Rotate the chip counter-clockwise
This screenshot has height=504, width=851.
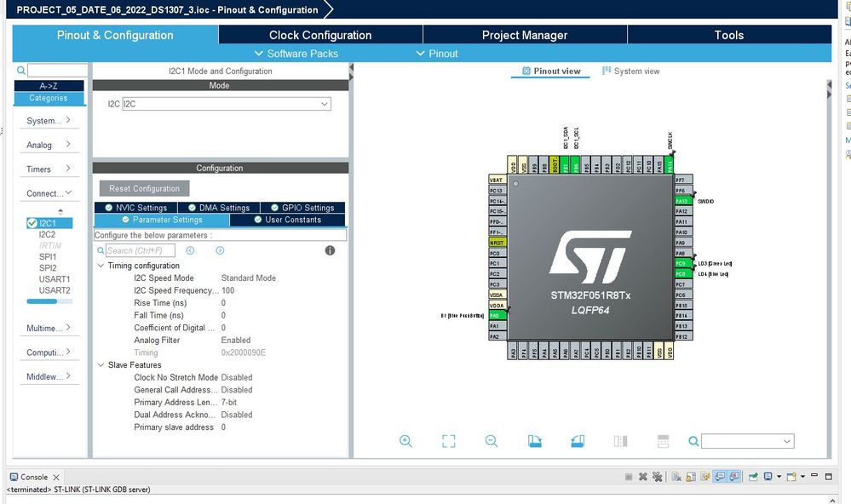(578, 441)
